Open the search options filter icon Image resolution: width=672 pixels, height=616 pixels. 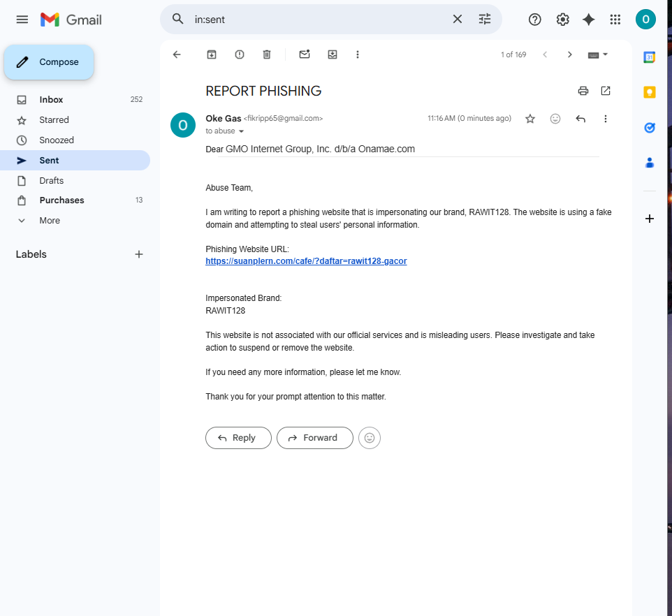(x=485, y=20)
